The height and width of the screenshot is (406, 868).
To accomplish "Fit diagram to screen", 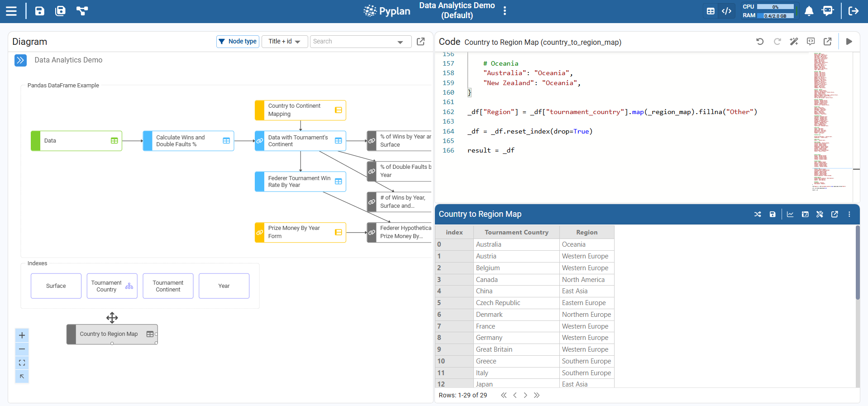I will click(22, 363).
